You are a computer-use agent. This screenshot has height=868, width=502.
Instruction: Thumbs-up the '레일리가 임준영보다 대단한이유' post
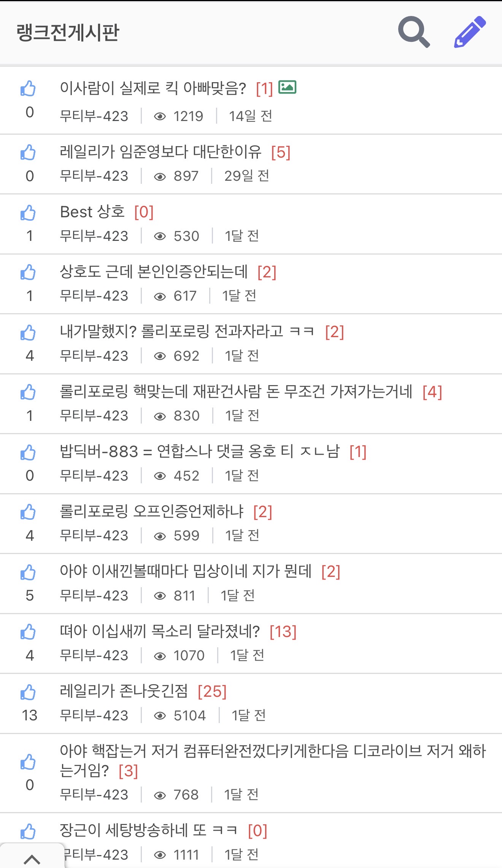click(x=28, y=153)
